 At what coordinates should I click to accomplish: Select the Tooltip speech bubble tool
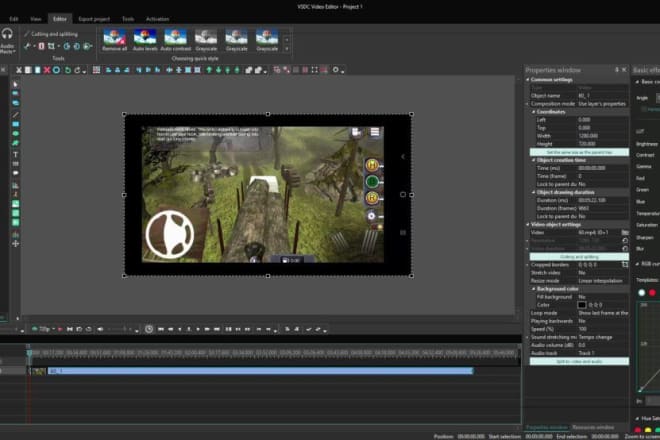pyautogui.click(x=16, y=173)
